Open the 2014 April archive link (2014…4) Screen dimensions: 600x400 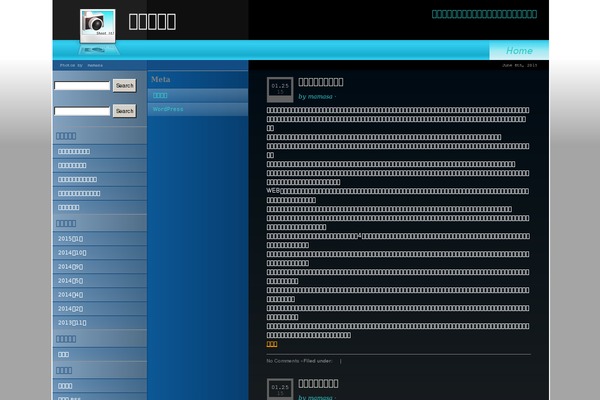[x=70, y=294]
